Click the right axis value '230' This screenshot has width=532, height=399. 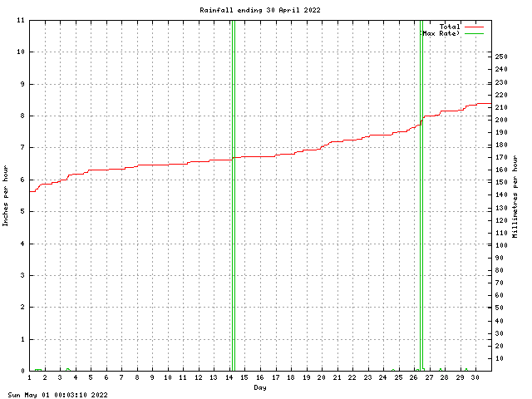click(501, 82)
